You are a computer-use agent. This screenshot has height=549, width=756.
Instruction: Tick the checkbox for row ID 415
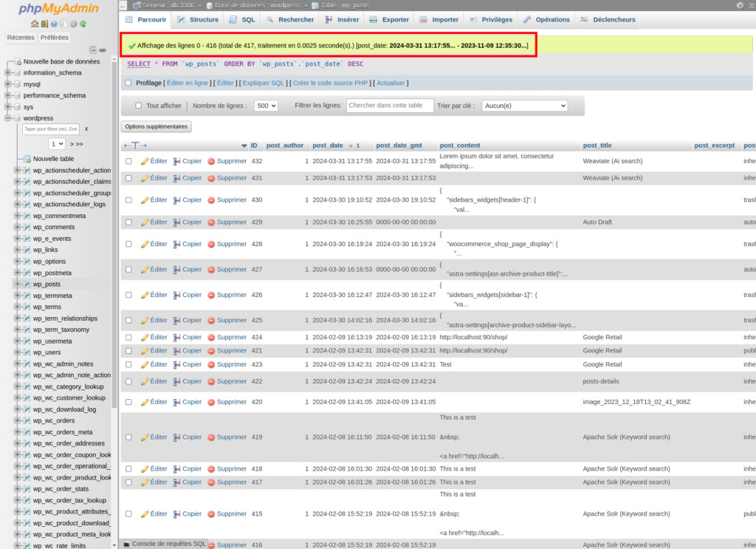pyautogui.click(x=128, y=514)
